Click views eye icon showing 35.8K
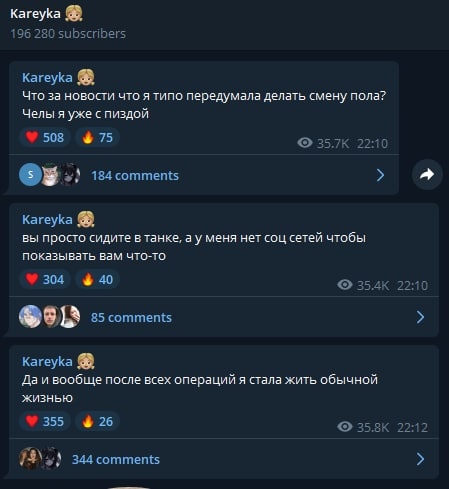The image size is (449, 489). click(x=345, y=427)
